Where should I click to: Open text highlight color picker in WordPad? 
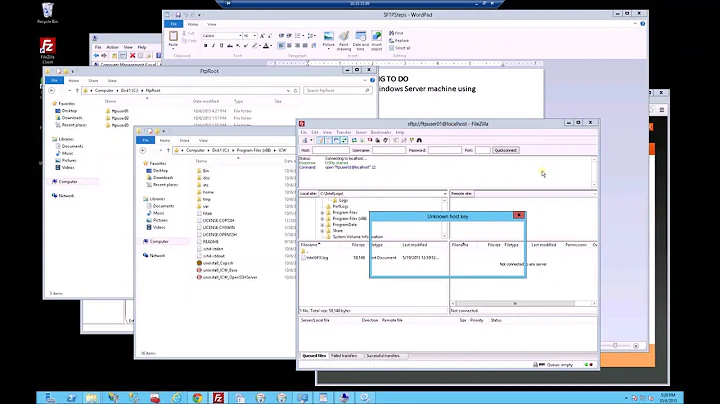tap(254, 45)
